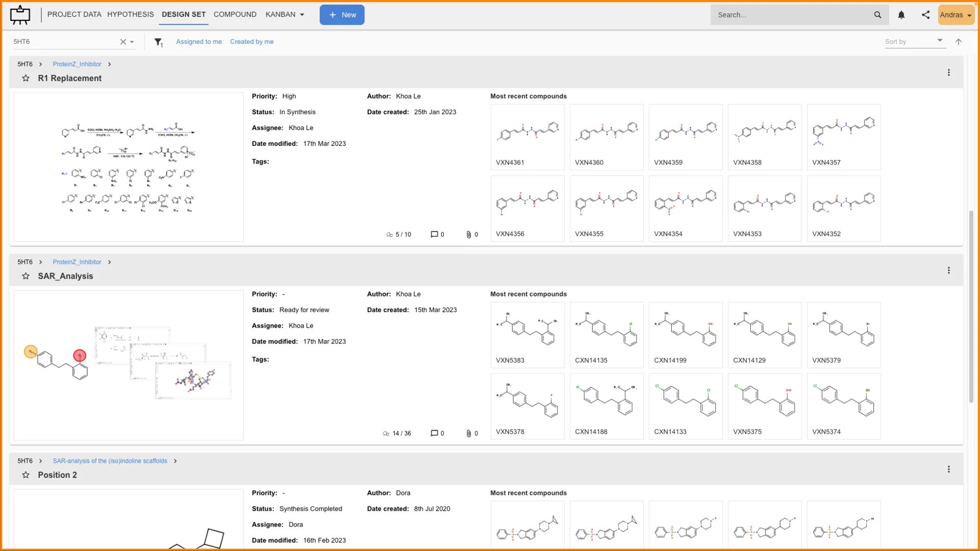
Task: Open compound thumbnail CXN14135
Action: coord(607,335)
